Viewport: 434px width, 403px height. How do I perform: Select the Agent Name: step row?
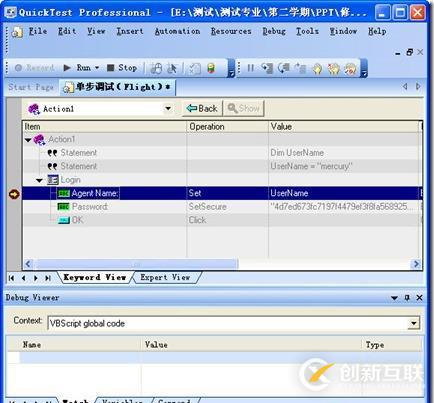223,193
